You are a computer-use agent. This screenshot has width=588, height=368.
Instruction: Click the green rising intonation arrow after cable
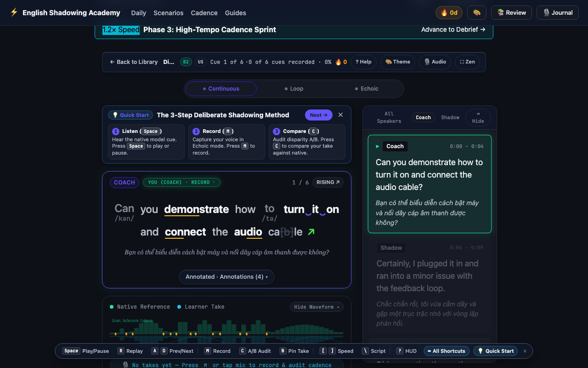[x=311, y=232]
